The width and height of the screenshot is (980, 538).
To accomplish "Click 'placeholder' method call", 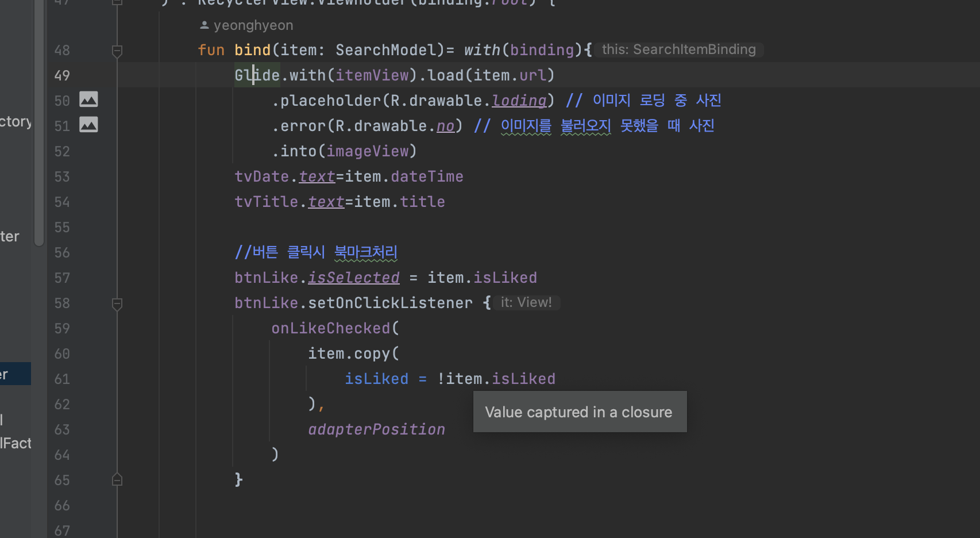I will point(330,101).
